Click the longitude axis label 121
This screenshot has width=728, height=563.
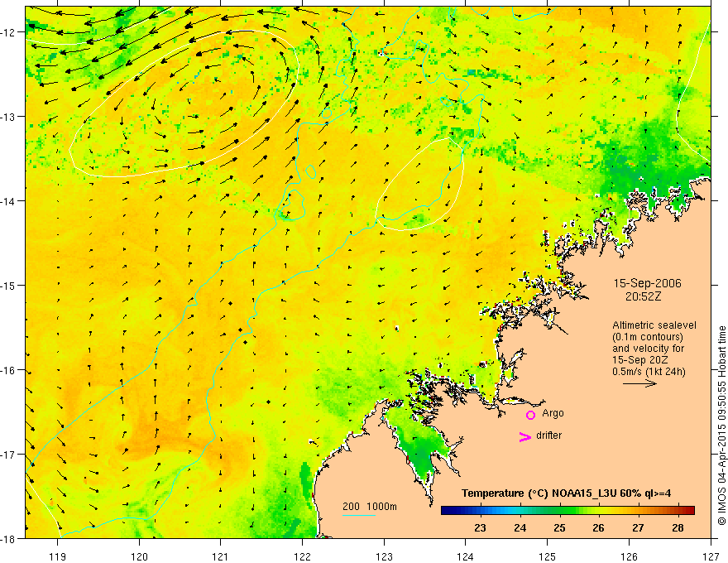(220, 556)
